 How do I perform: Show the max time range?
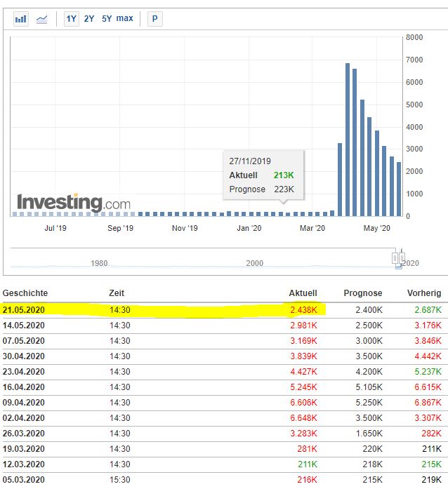pos(124,19)
